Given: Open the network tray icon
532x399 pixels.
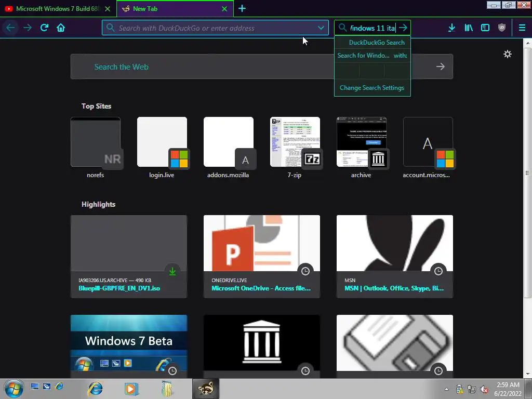Looking at the screenshot, I should pyautogui.click(x=472, y=389).
